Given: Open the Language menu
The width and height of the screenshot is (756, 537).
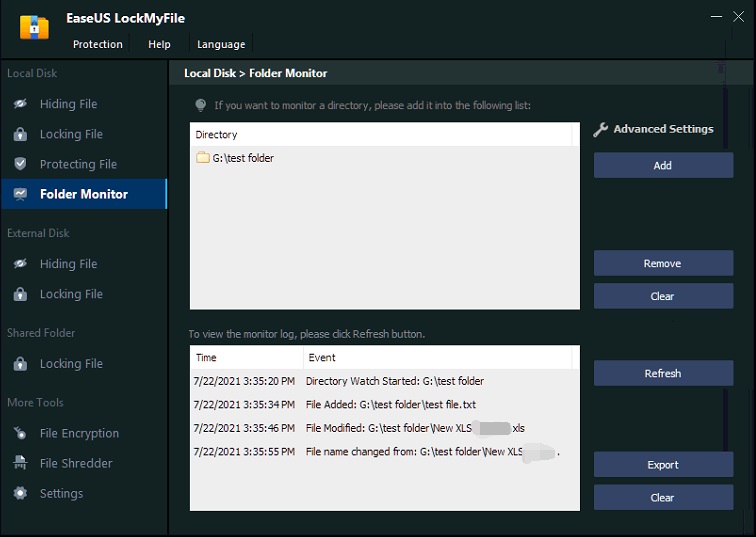Looking at the screenshot, I should 221,44.
